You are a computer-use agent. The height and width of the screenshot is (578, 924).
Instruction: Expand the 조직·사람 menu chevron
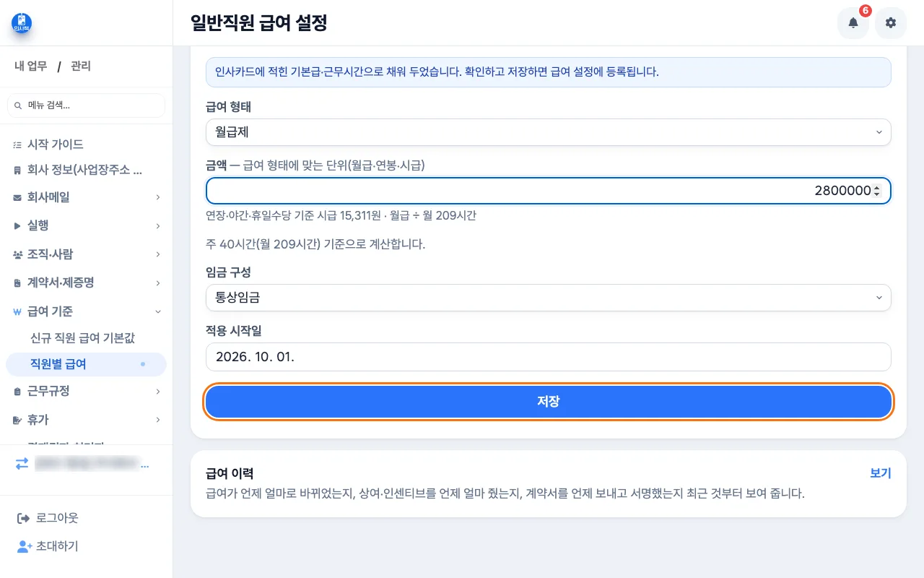(157, 254)
